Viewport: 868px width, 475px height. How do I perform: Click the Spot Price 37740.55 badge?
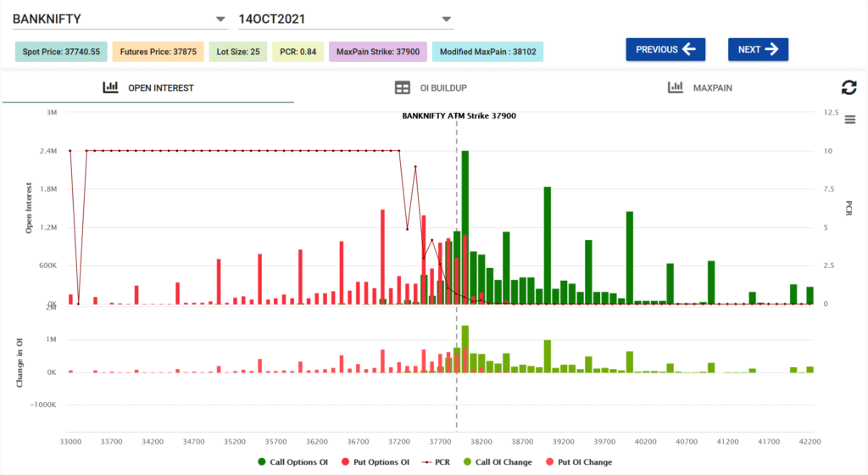click(61, 52)
